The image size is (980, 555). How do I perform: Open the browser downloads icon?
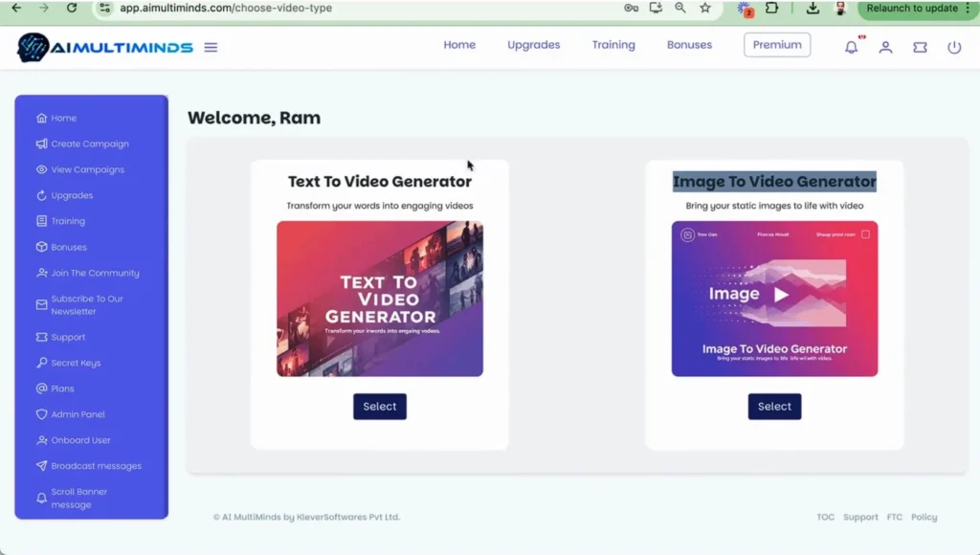click(x=813, y=8)
